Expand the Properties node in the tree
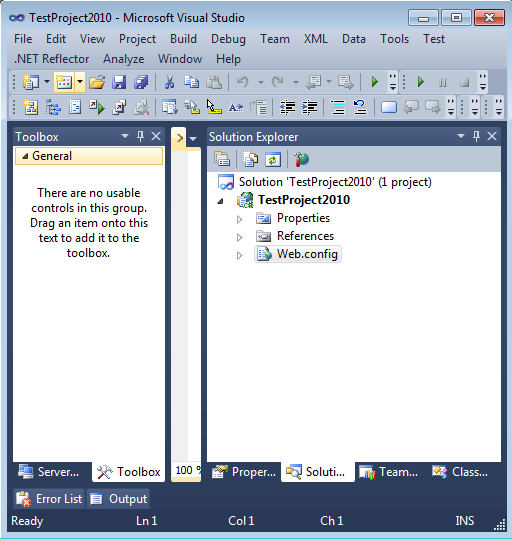Viewport: 512px width, 539px height. (240, 219)
